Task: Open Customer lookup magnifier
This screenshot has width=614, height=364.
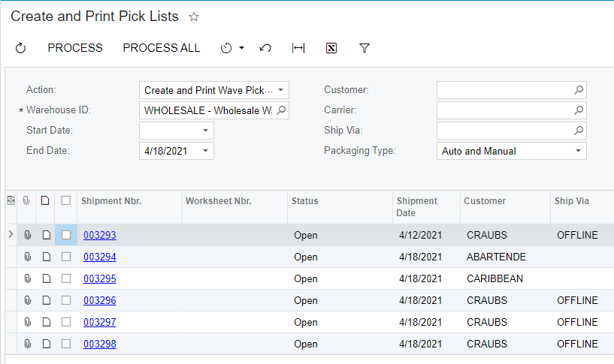Action: 579,90
